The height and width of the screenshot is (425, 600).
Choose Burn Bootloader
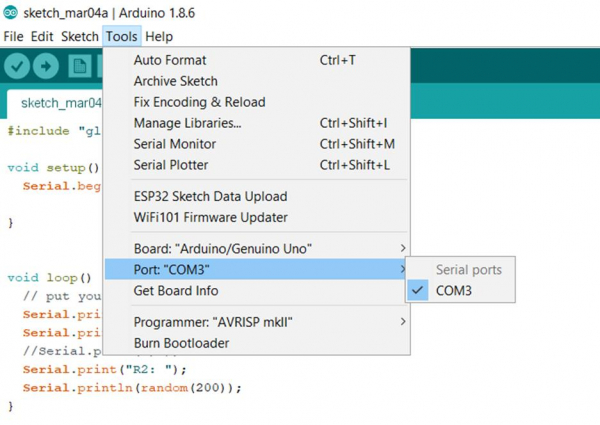point(181,343)
